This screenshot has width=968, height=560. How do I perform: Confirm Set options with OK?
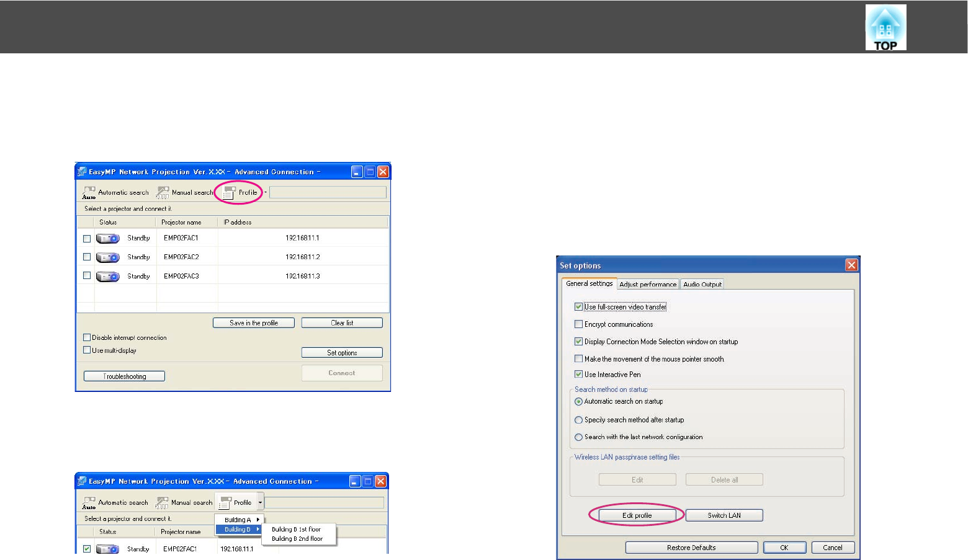coord(784,548)
